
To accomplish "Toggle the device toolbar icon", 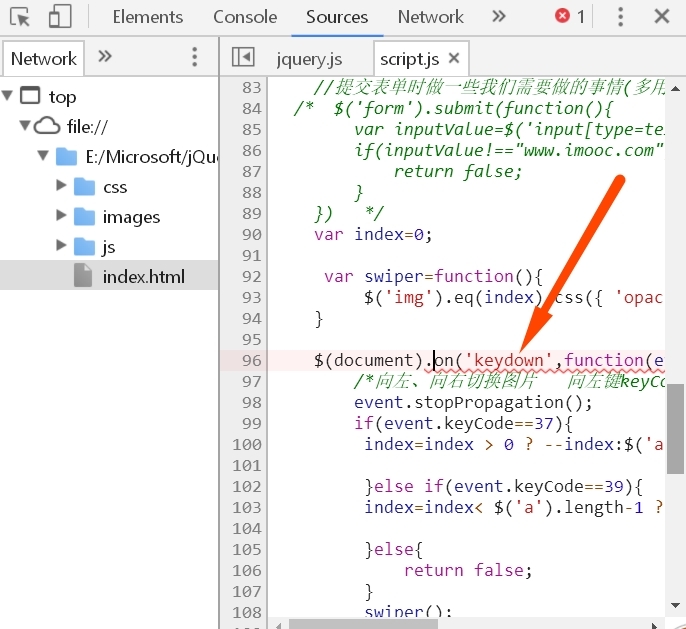I will click(60, 17).
